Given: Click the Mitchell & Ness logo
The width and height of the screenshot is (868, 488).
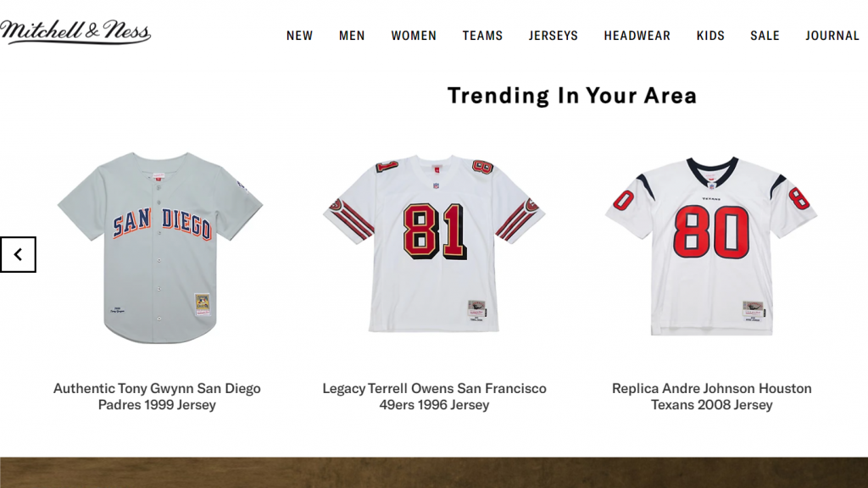Looking at the screenshot, I should tap(75, 32).
